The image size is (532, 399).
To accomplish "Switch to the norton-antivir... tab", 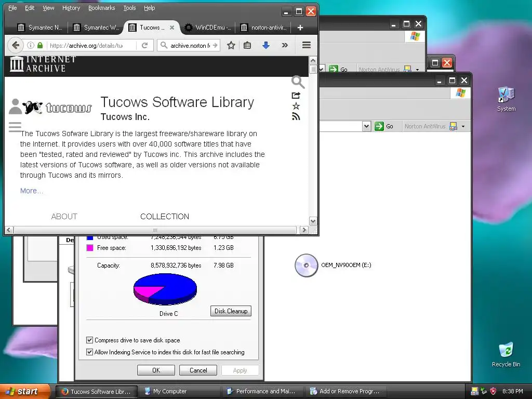I will (x=264, y=28).
